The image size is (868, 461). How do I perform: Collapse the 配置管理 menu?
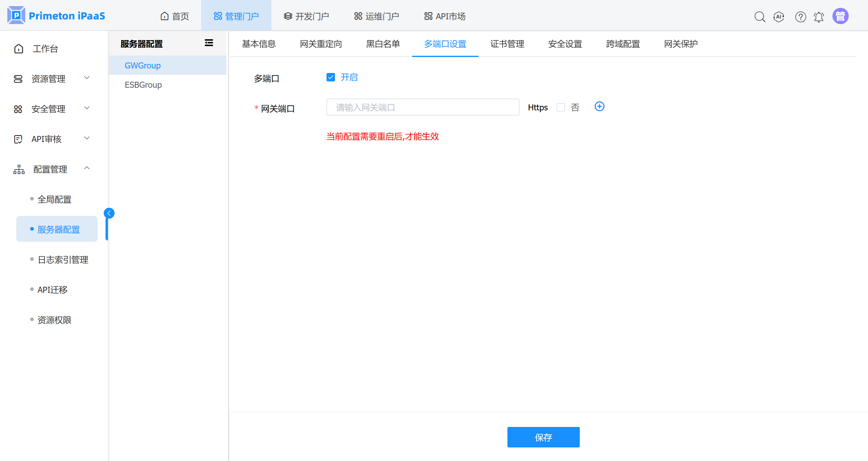[51, 169]
